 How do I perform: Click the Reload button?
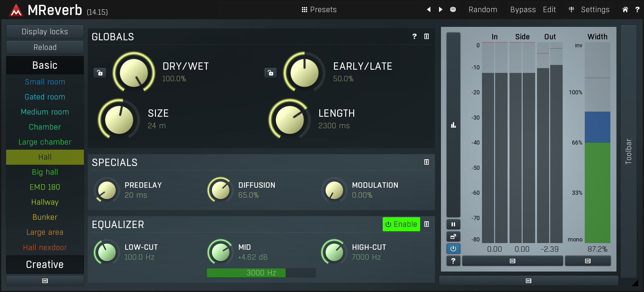coord(45,47)
